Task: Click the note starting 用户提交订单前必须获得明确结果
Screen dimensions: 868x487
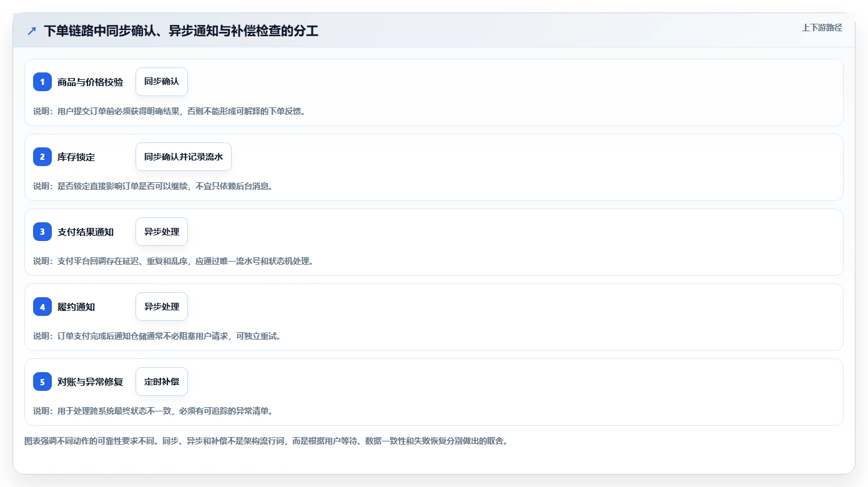Action: [169, 111]
